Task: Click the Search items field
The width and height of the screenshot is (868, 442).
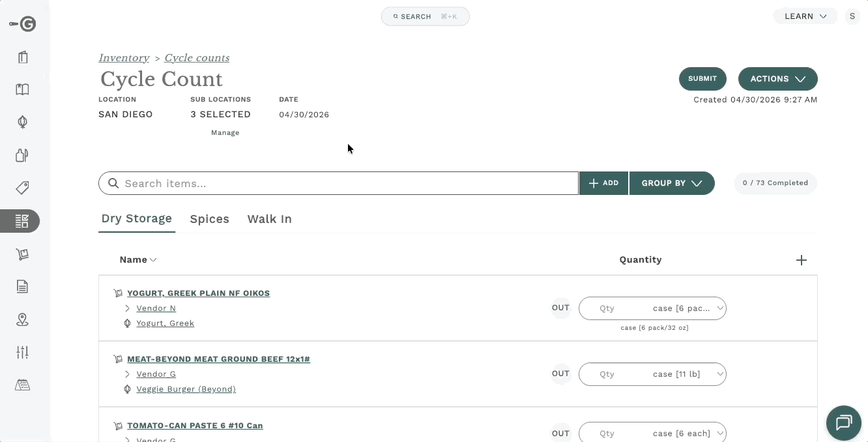Action: [x=338, y=183]
